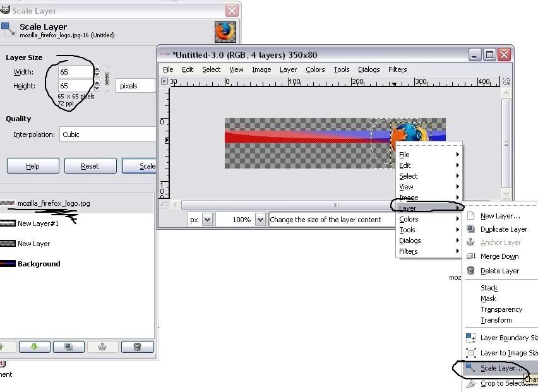Select Merge Down in the Layer submenu
The width and height of the screenshot is (538, 392).
[499, 256]
